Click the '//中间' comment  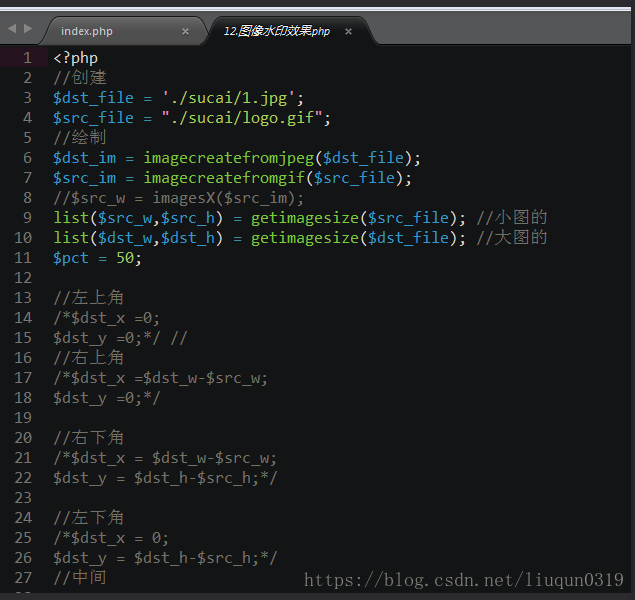pos(80,577)
